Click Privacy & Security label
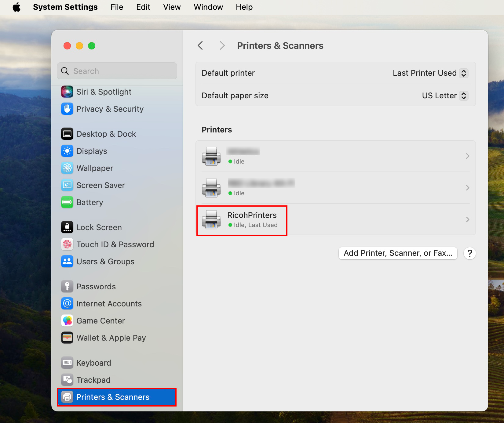 pyautogui.click(x=110, y=109)
